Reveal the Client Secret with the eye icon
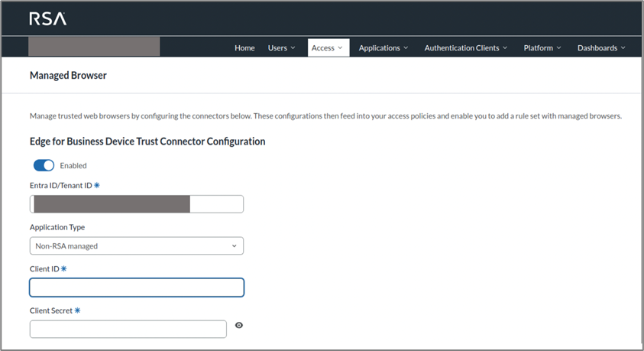This screenshot has height=351, width=644. pos(239,325)
